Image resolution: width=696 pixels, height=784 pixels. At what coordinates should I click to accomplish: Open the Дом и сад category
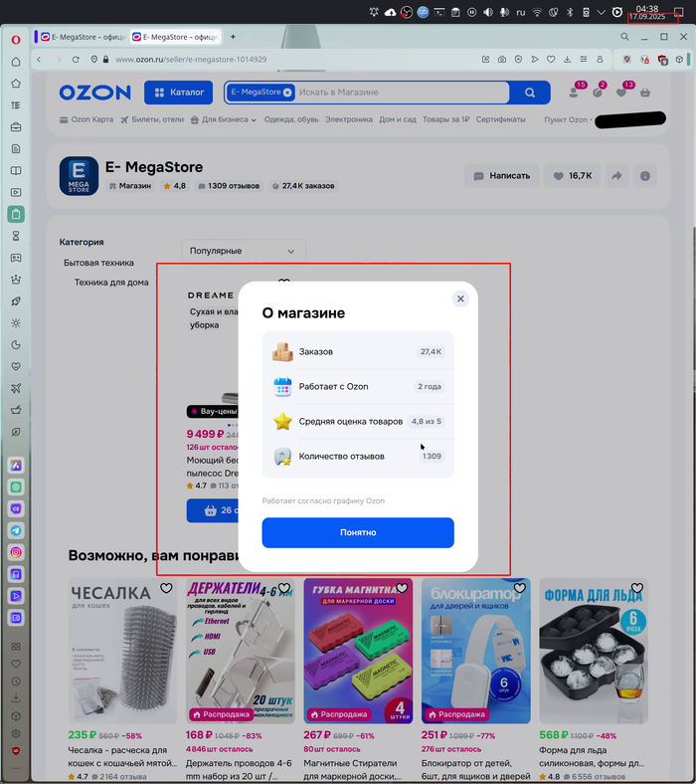pyautogui.click(x=397, y=119)
